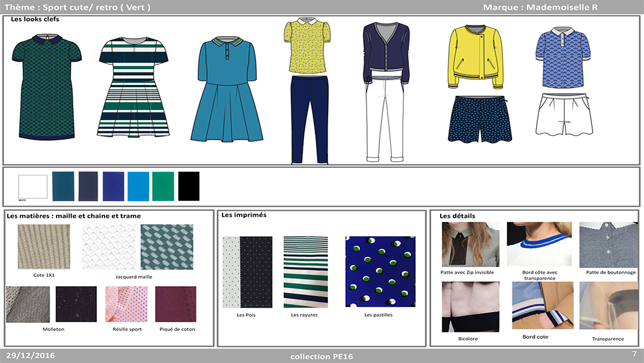Click the yellow zip bomber jacket

coord(476,57)
